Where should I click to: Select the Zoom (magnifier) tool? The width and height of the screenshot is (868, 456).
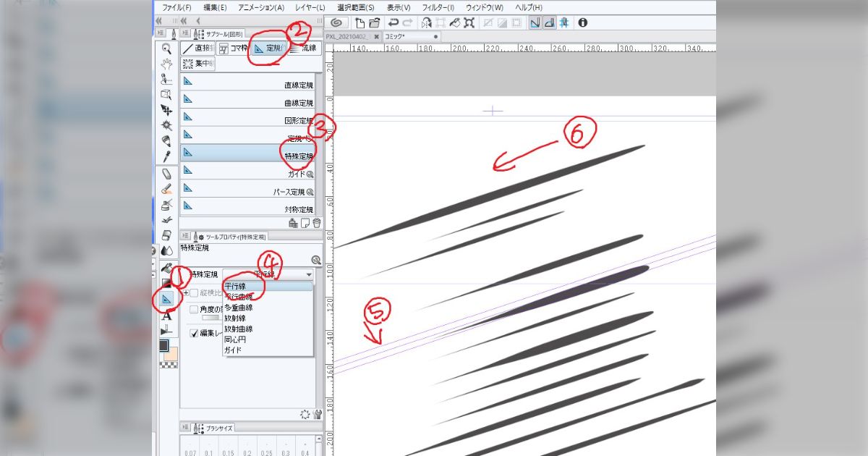click(165, 48)
